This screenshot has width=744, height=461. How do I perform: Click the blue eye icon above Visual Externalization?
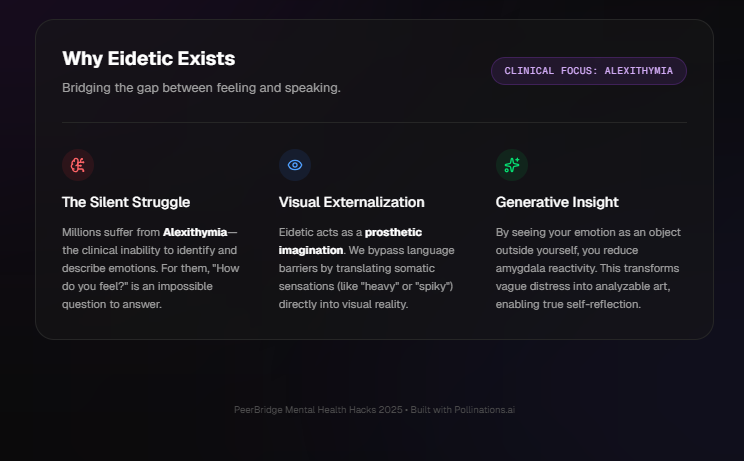coord(294,165)
